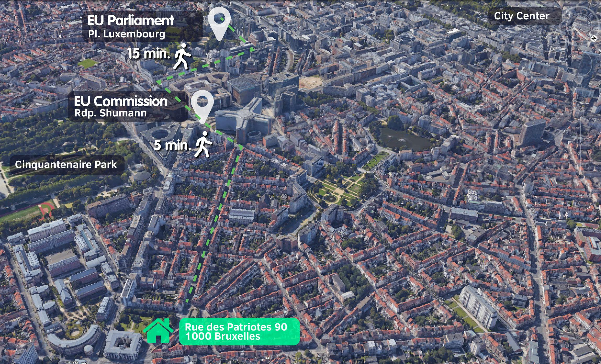Select the Cinquantenaire Park label
This screenshot has width=601, height=364.
point(66,165)
